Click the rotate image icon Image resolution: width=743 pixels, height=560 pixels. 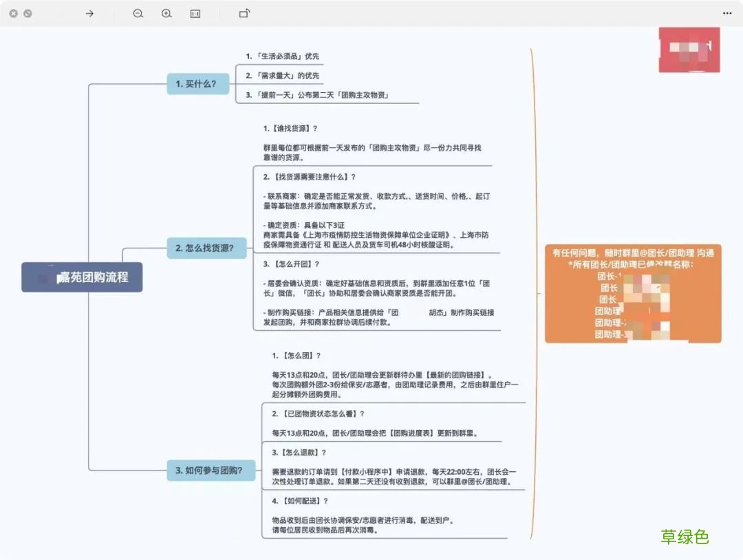pyautogui.click(x=244, y=13)
